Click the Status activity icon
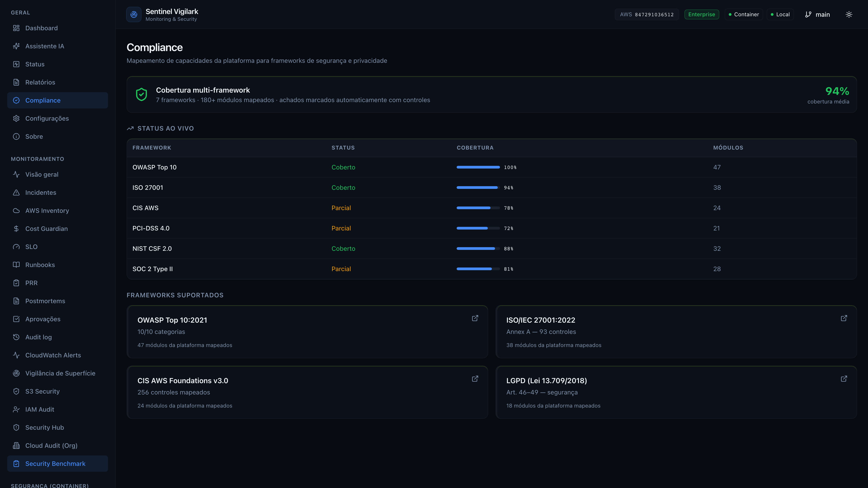 [16, 64]
